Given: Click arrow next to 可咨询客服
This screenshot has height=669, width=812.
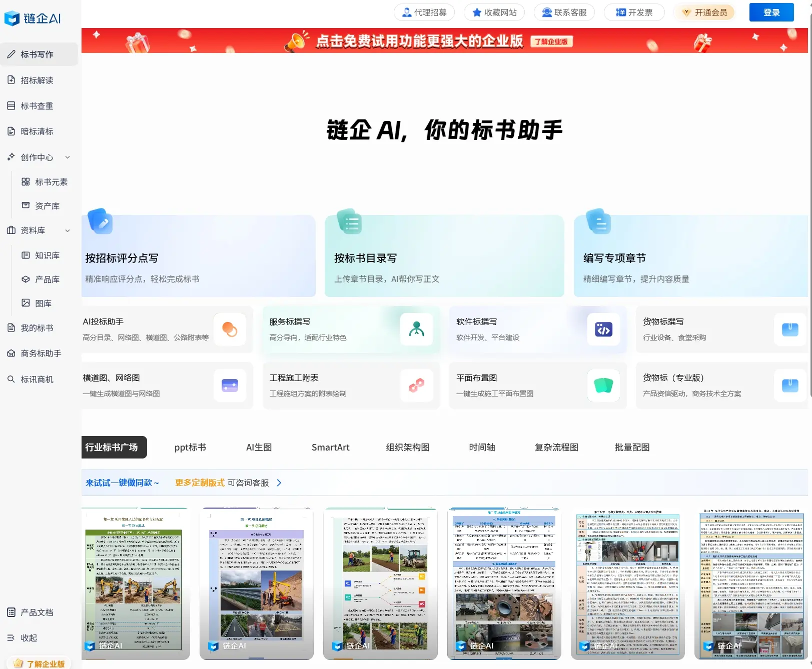Looking at the screenshot, I should pos(279,483).
